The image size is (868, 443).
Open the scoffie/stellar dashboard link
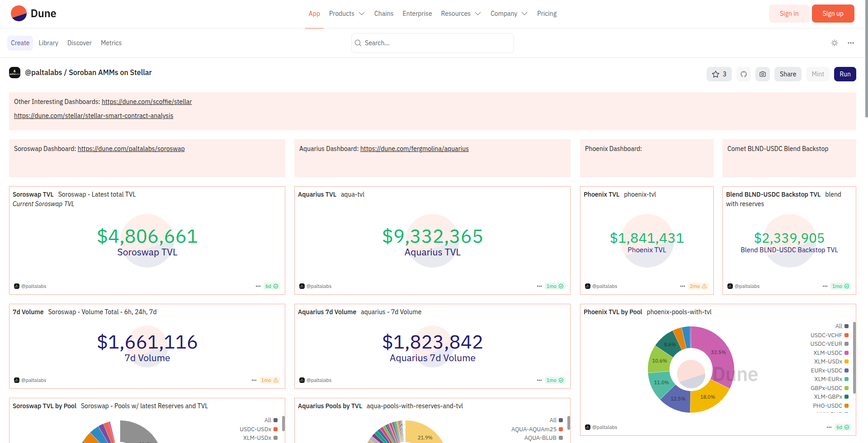coord(146,102)
